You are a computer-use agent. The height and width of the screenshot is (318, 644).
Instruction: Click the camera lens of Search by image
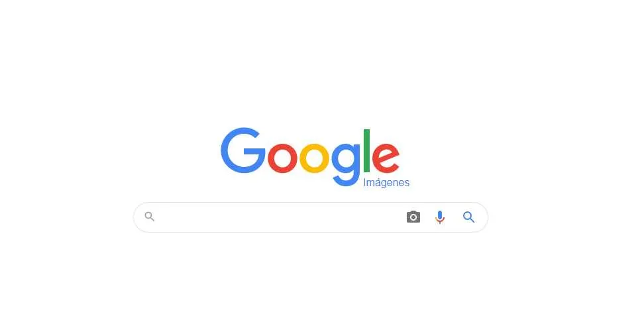(x=413, y=217)
